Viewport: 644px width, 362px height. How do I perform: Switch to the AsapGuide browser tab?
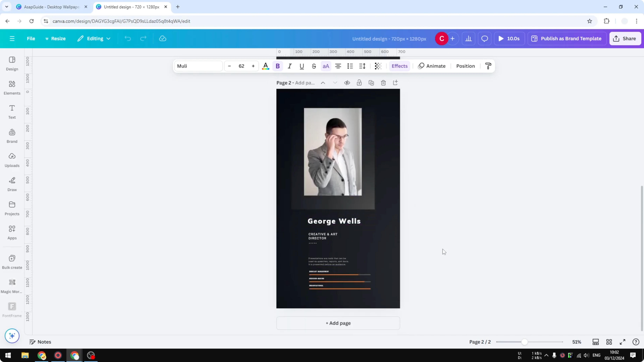click(50, 7)
